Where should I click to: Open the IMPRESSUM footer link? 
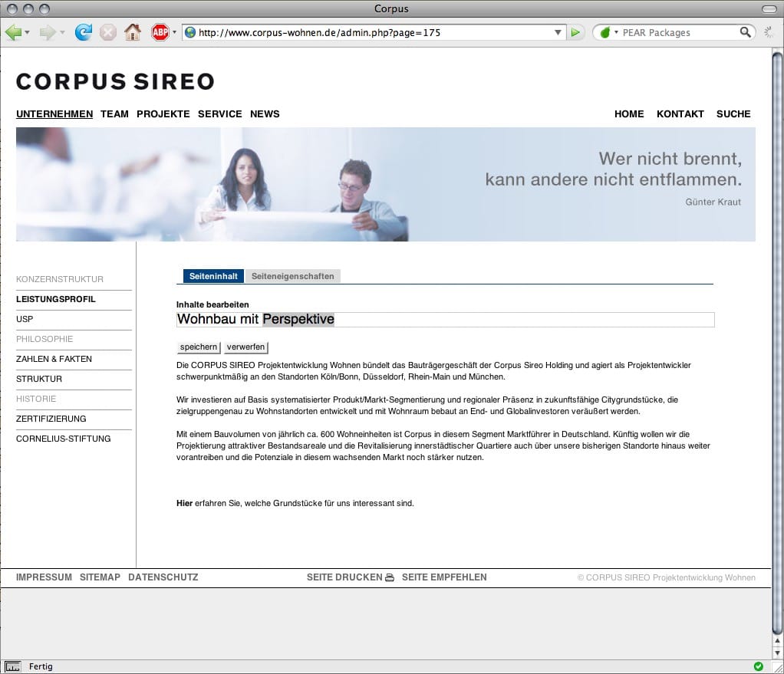pos(44,577)
